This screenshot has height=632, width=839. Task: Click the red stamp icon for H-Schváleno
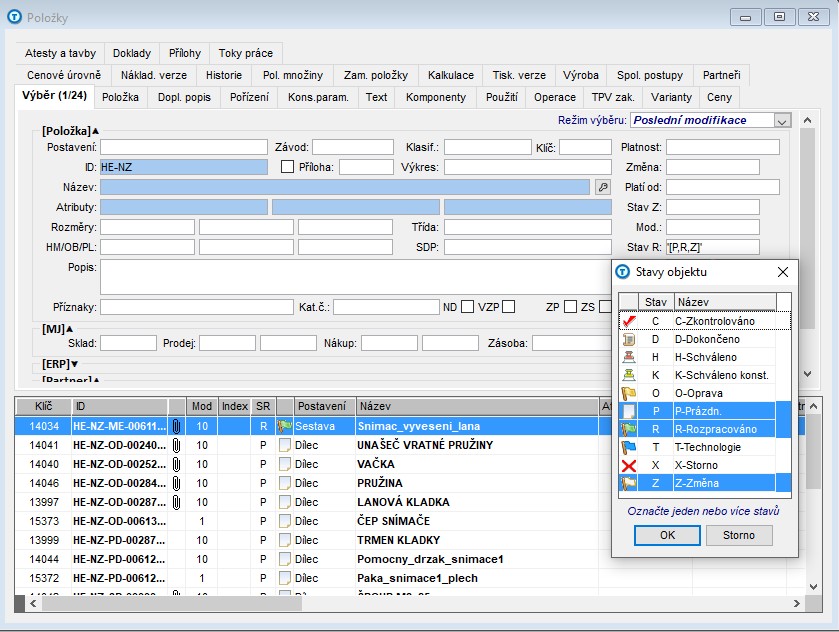click(x=629, y=357)
